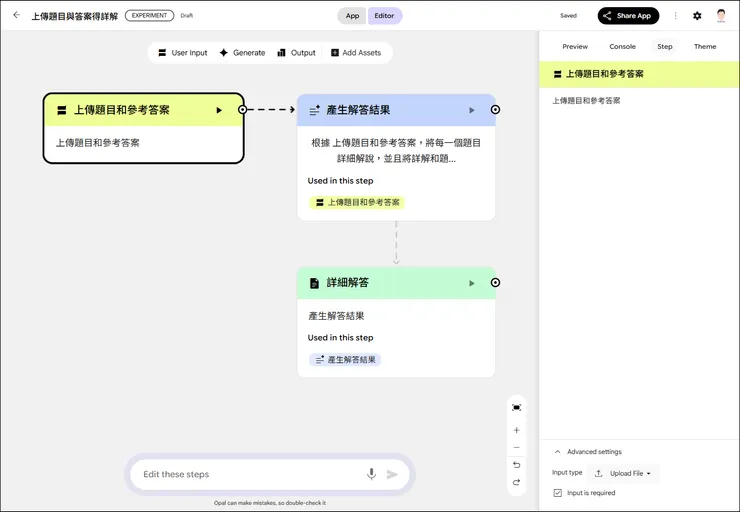Screen dimensions: 740x512
Task: Select the 產生解答結果 node title
Action: pos(358,110)
